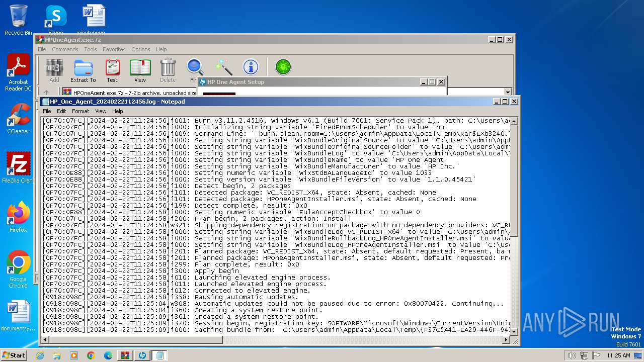This screenshot has height=362, width=644.
Task: Open WinRAR Options menu
Action: [x=141, y=49]
